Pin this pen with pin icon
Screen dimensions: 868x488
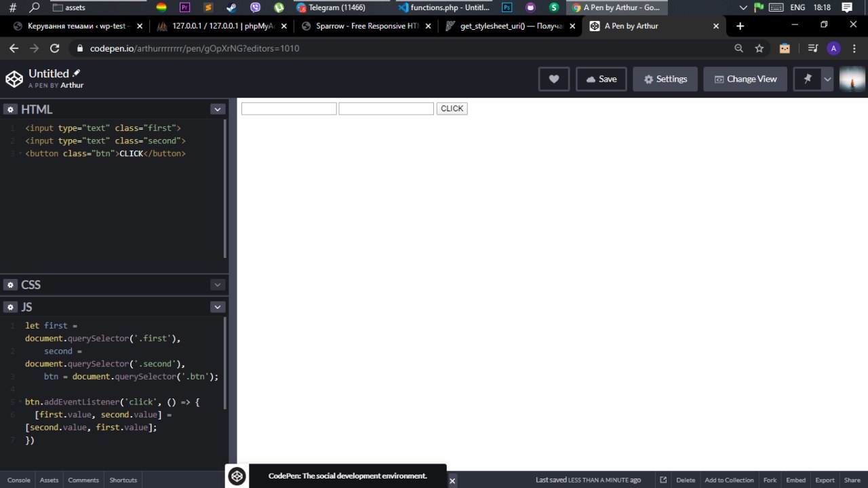tap(808, 79)
